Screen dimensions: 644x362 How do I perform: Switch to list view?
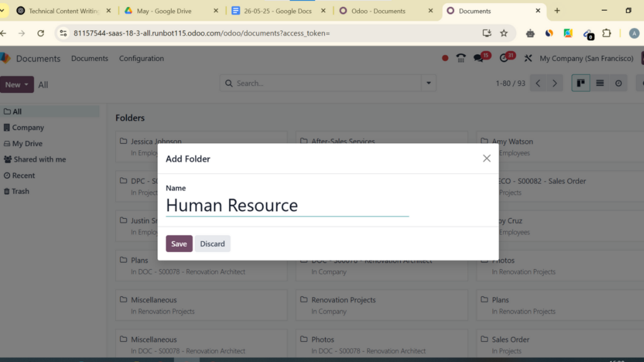[x=599, y=84]
